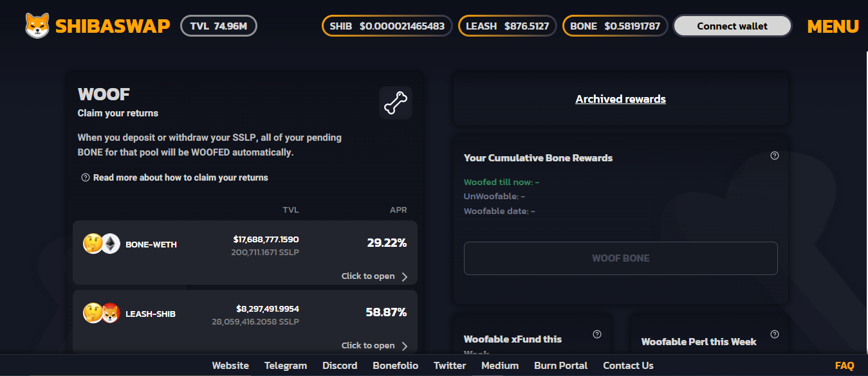Image resolution: width=868 pixels, height=376 pixels.
Task: Click help icon beside Woofable xFund this Week
Action: pos(597,334)
